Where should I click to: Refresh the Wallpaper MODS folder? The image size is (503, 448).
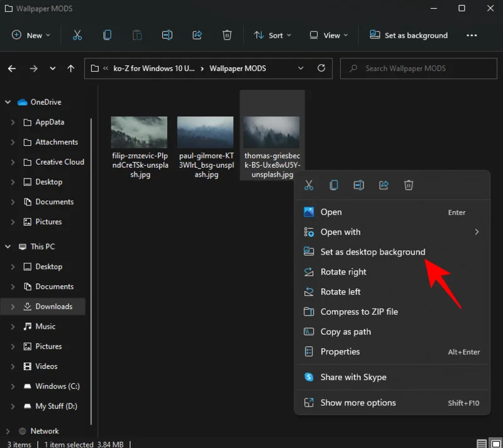click(x=321, y=68)
